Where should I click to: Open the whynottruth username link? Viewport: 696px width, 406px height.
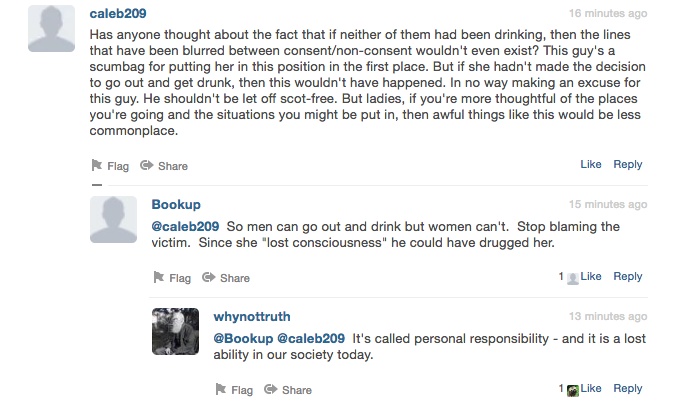point(252,316)
